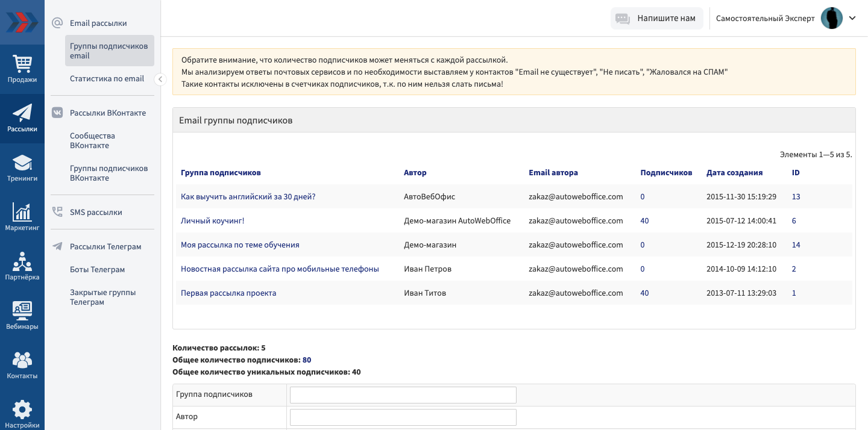Viewport: 868px width, 430px height.
Task: Collapse the sidebar with the chevron arrow
Action: pyautogui.click(x=160, y=79)
